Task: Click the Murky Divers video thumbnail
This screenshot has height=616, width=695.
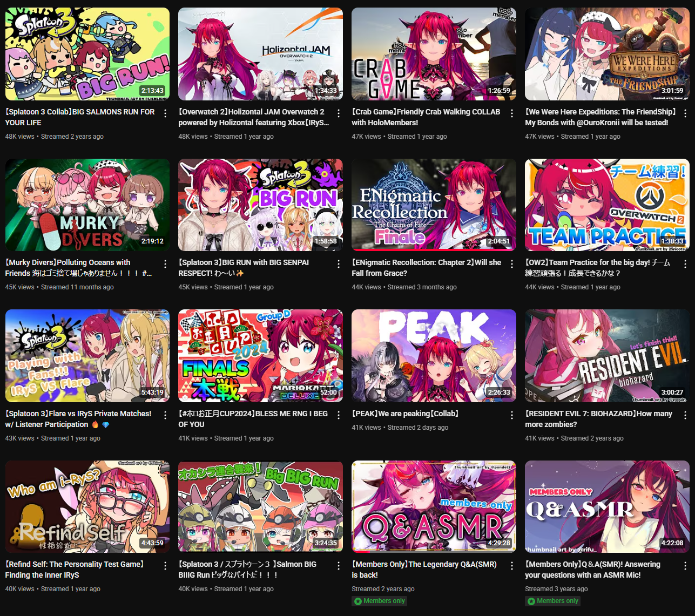Action: 87,205
